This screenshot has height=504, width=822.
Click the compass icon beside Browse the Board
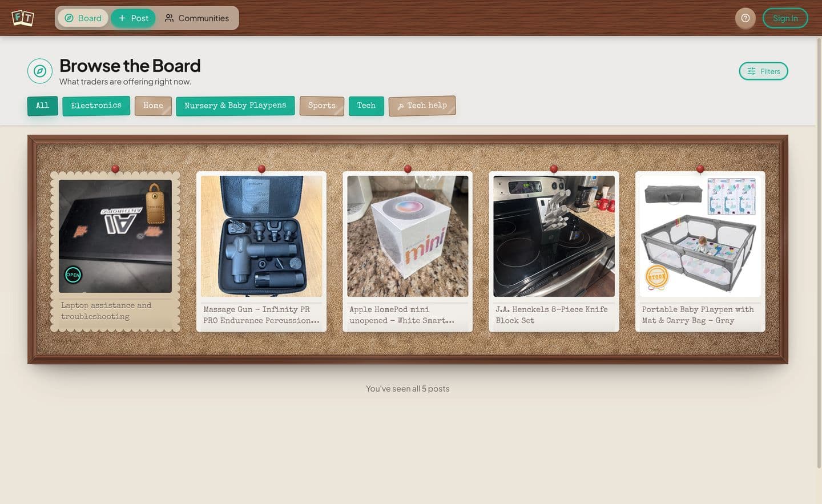(x=40, y=71)
